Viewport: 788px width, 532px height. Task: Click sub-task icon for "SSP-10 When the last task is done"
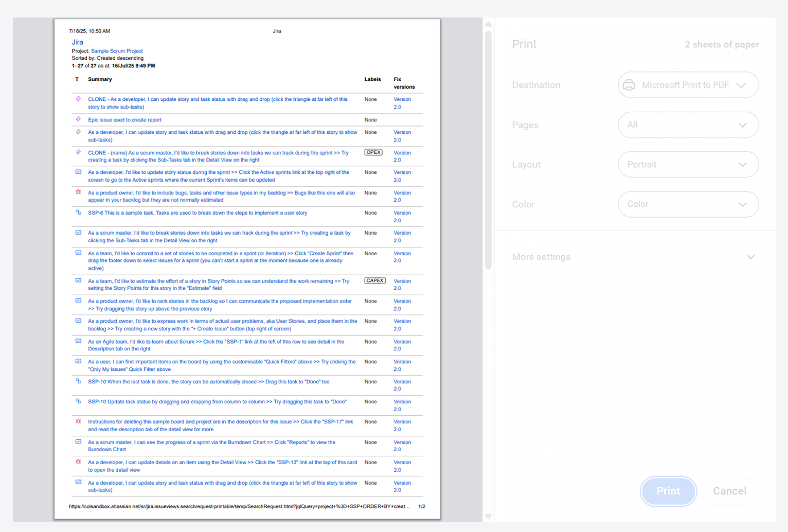78,381
